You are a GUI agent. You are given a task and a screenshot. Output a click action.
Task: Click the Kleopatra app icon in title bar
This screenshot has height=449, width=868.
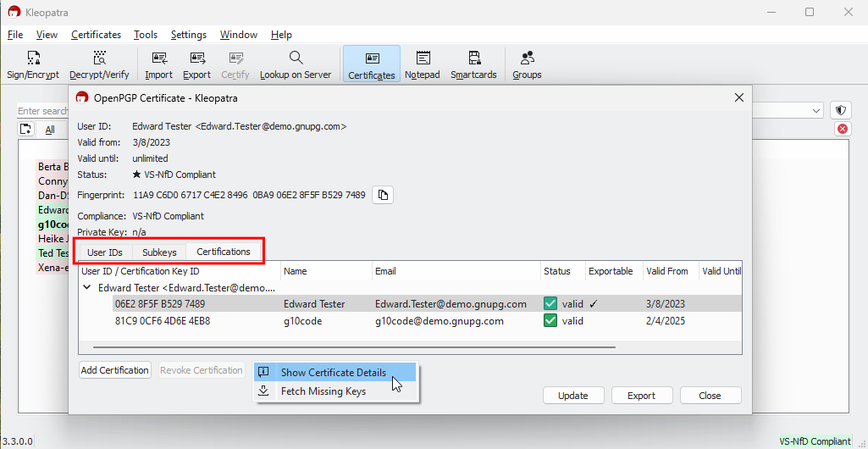14,12
